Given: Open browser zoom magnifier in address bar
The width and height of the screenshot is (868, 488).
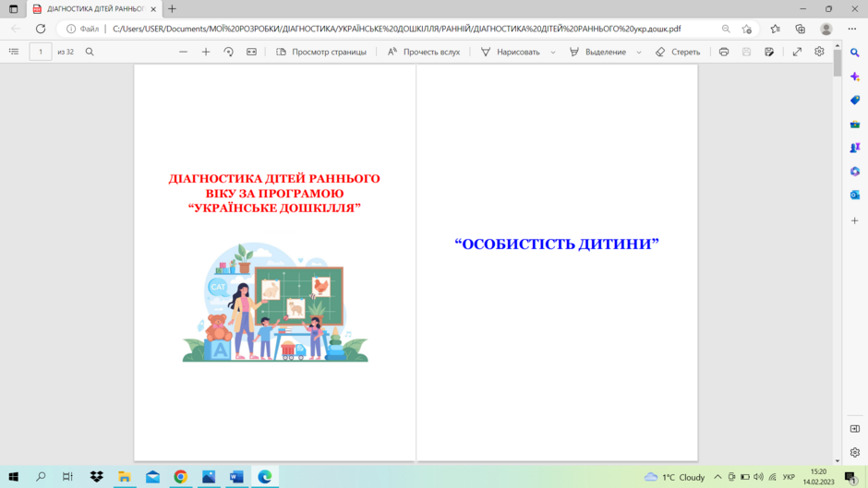Looking at the screenshot, I should click(726, 29).
